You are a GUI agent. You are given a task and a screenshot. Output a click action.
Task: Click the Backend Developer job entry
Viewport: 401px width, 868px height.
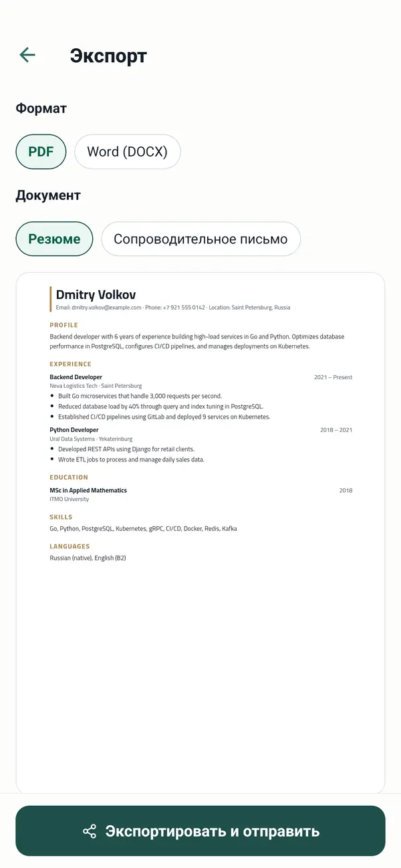76,377
